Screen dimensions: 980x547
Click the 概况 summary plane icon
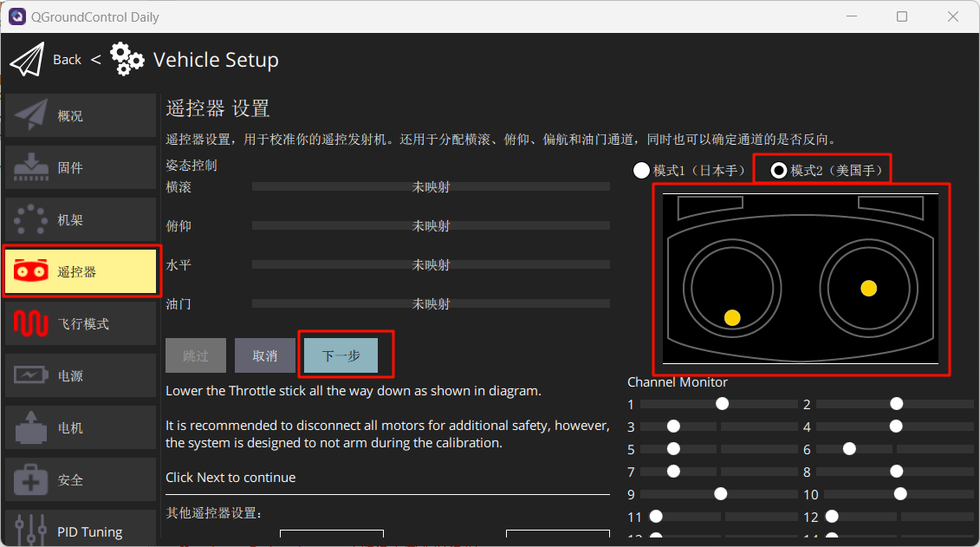pyautogui.click(x=31, y=115)
